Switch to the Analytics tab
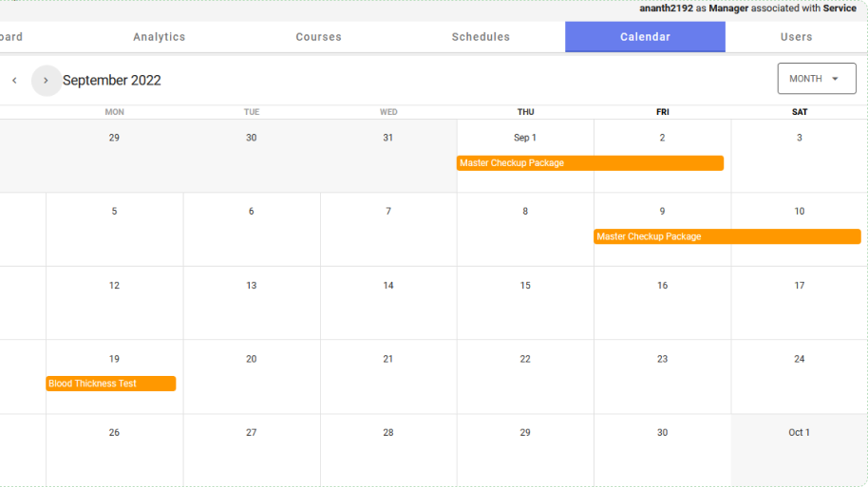Image resolution: width=868 pixels, height=487 pixels. pos(160,37)
